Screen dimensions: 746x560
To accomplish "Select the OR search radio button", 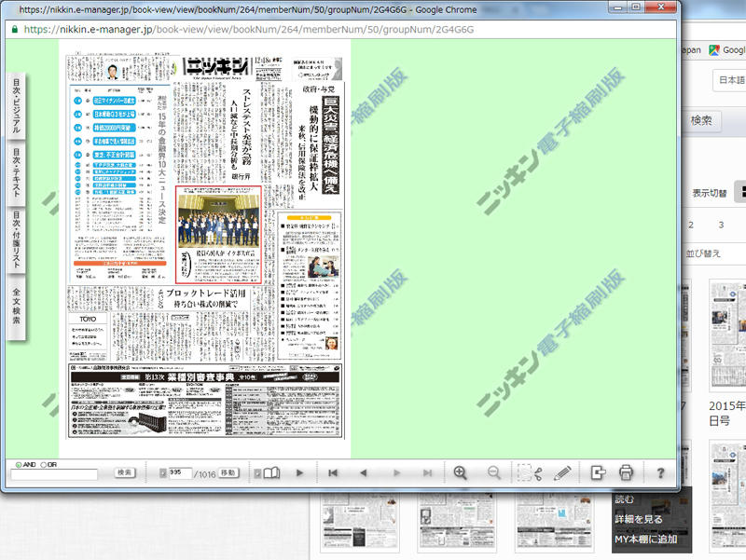I will click(43, 464).
